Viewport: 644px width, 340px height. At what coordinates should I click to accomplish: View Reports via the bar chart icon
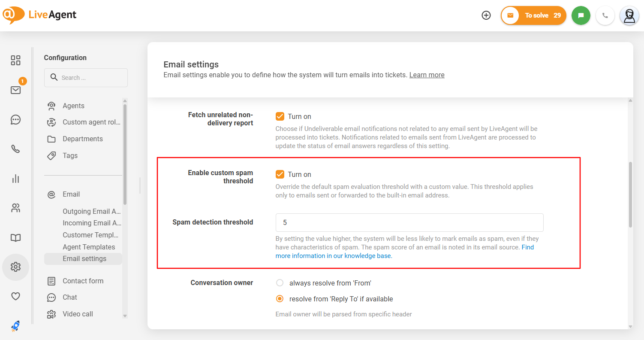click(x=15, y=179)
